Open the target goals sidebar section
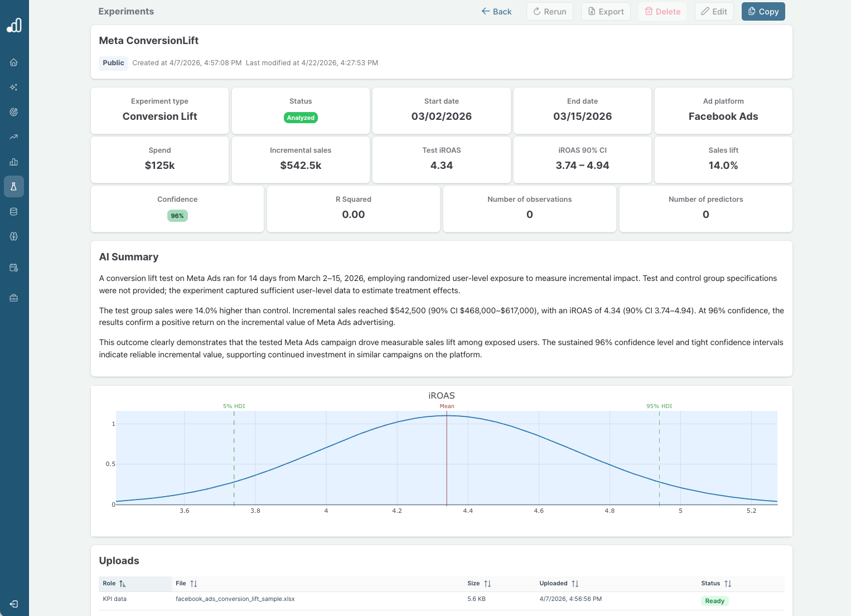The width and height of the screenshot is (851, 616). [14, 112]
